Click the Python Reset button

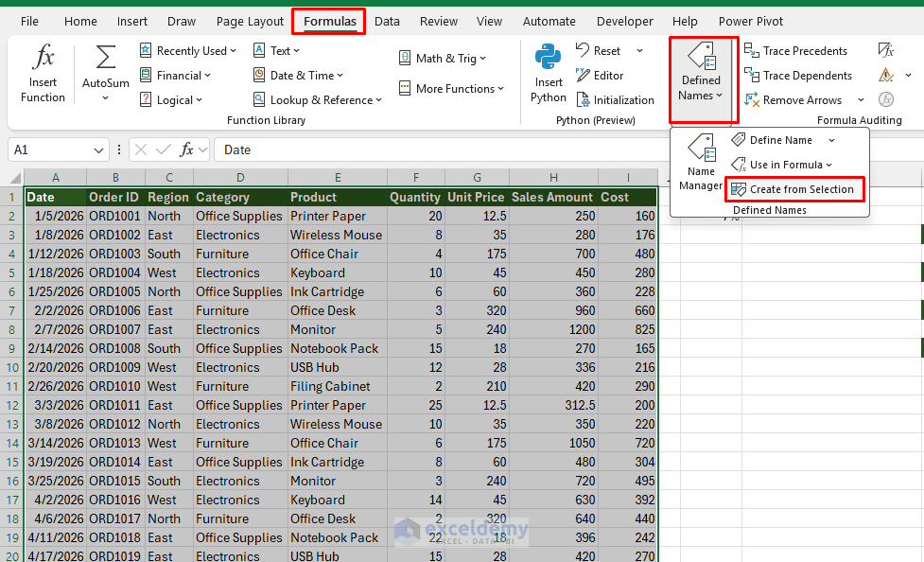tap(598, 51)
